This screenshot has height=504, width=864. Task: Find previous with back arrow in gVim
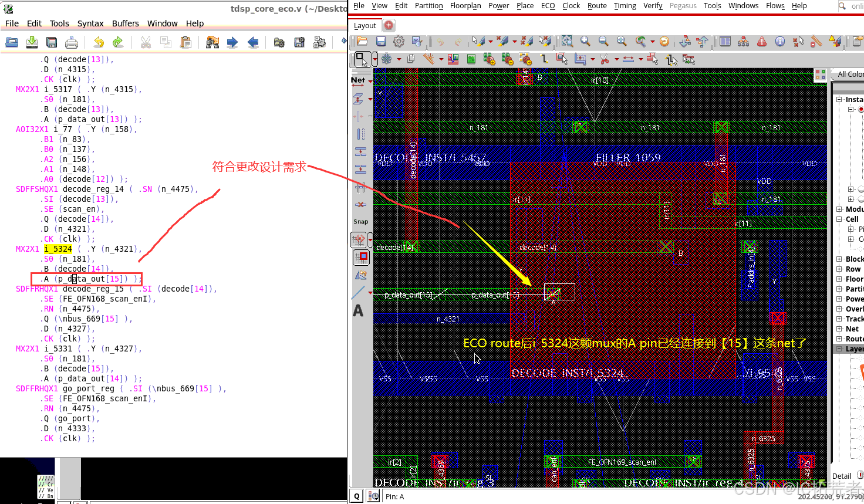point(252,42)
